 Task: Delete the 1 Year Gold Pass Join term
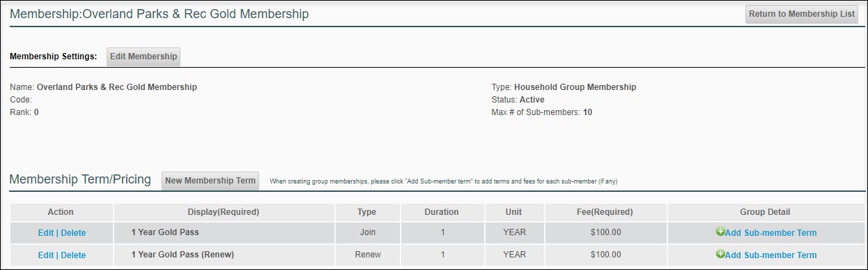(x=73, y=233)
